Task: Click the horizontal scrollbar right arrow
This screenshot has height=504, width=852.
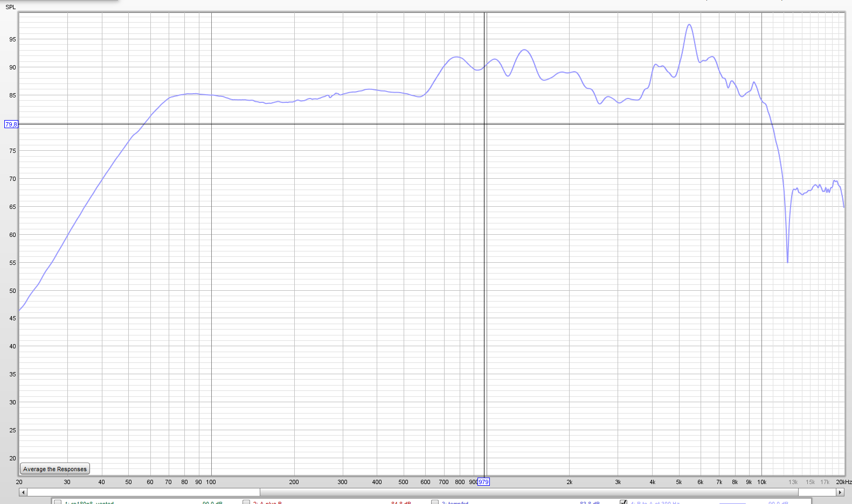Action: [840, 492]
